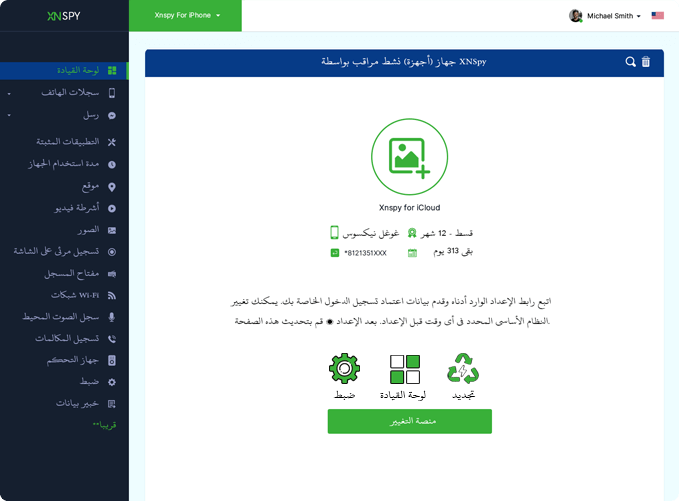
Task: Open موقع location in the sidebar
Action: pyautogui.click(x=91, y=187)
